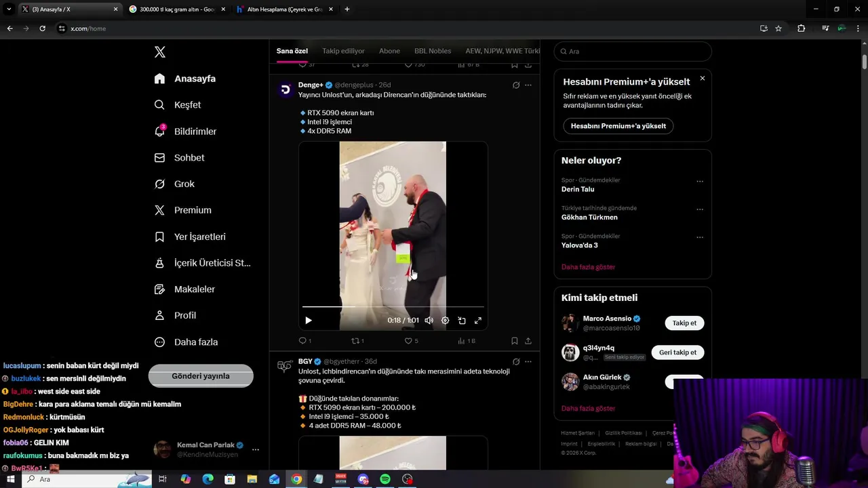Bookmark this page star icon
The width and height of the screenshot is (868, 488).
pos(778,28)
